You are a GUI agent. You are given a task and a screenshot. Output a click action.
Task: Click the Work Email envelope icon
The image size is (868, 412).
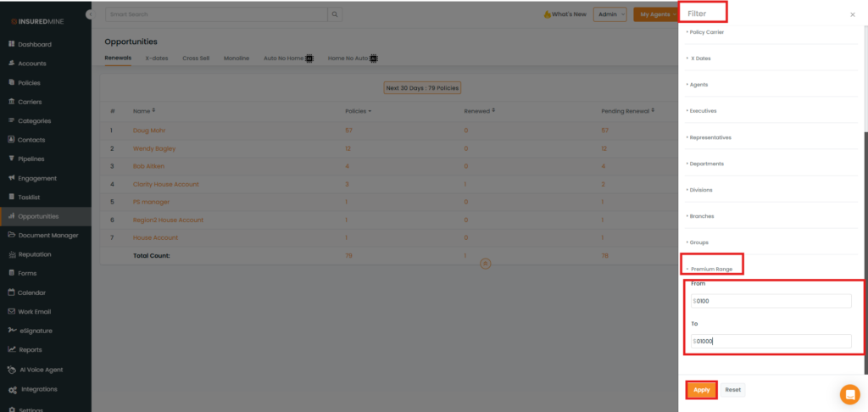click(11, 312)
